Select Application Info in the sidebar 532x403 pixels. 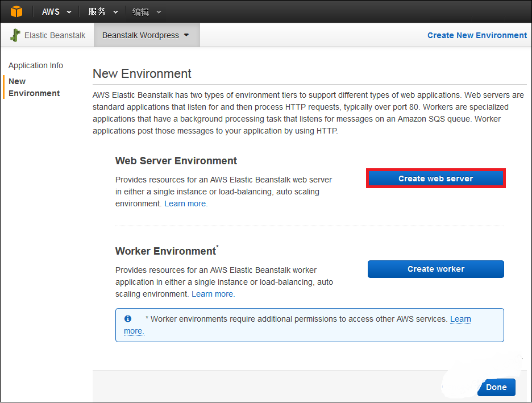pyautogui.click(x=36, y=65)
